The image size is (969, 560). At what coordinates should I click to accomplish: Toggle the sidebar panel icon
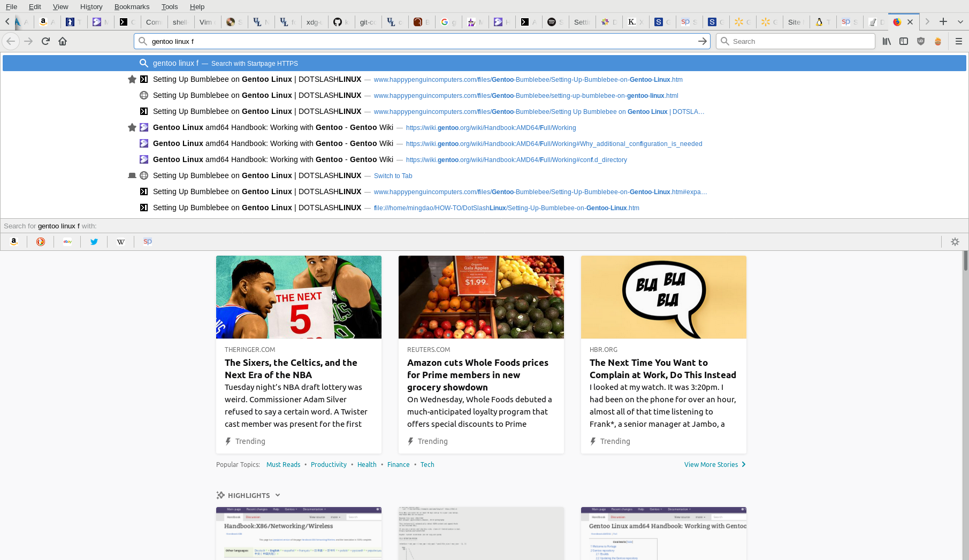click(x=904, y=41)
